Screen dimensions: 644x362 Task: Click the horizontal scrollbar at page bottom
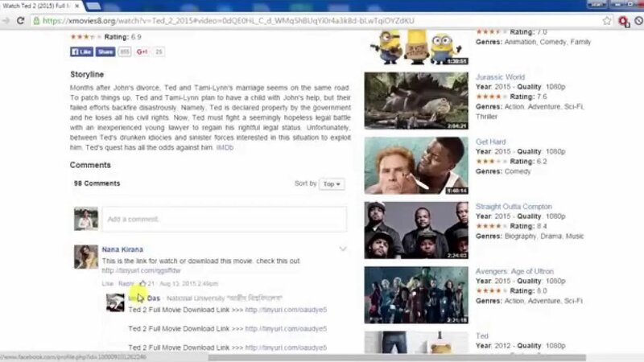(397, 357)
